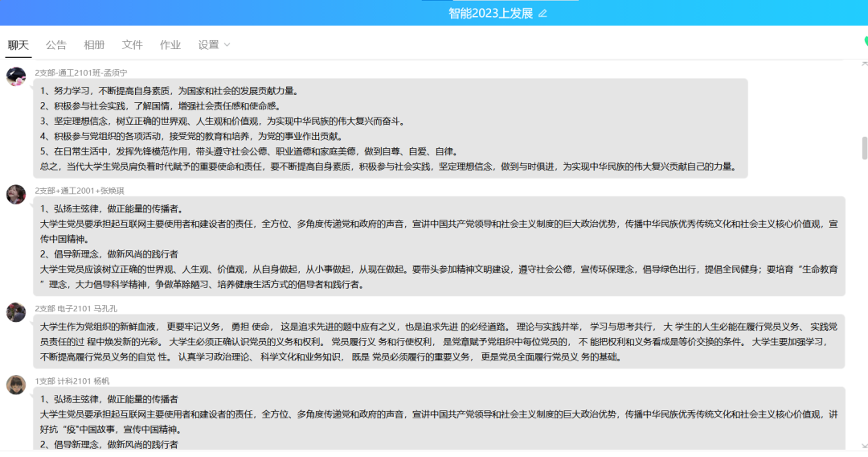Image resolution: width=868 pixels, height=457 pixels.
Task: Click sender name 2支部 电子2101 马孔孔
Action: (x=76, y=307)
